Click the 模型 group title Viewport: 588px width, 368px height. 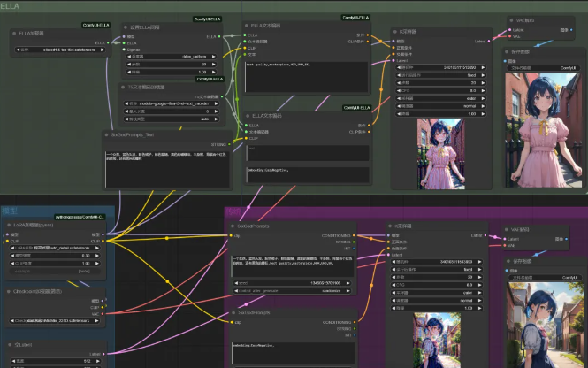coord(10,211)
